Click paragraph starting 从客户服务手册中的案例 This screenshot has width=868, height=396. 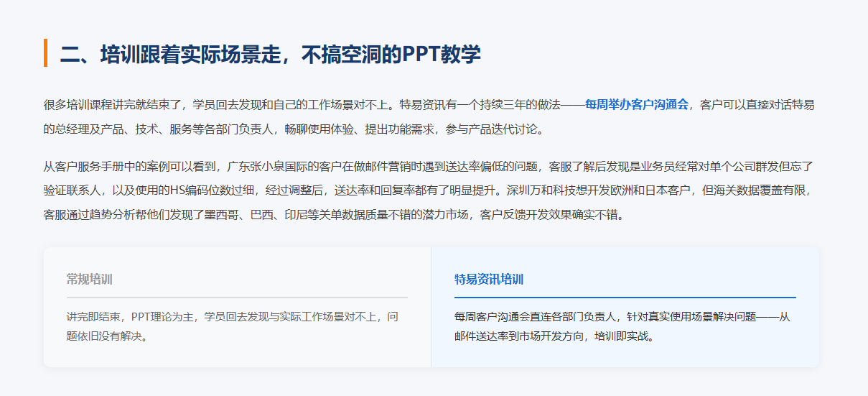click(x=429, y=190)
